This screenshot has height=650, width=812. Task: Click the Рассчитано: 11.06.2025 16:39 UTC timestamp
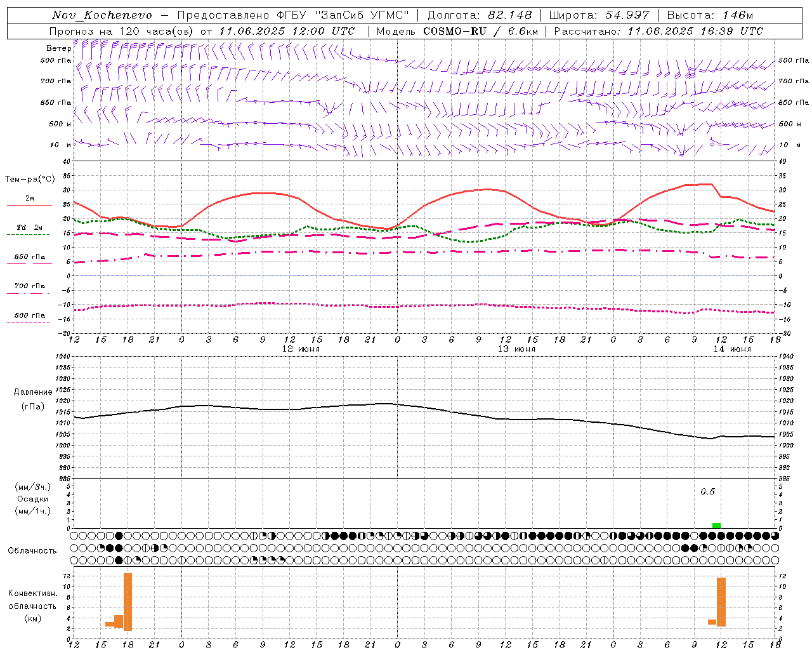pyautogui.click(x=658, y=31)
